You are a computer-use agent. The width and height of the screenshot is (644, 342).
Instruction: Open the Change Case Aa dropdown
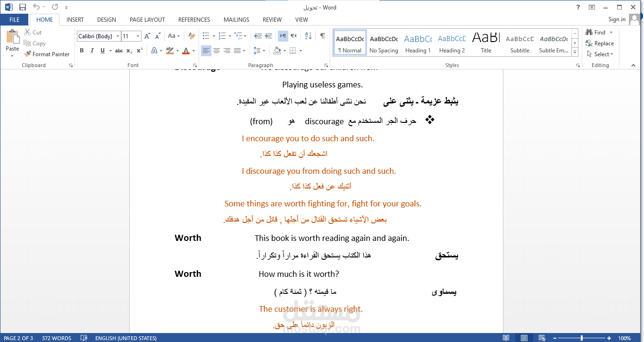(x=174, y=36)
